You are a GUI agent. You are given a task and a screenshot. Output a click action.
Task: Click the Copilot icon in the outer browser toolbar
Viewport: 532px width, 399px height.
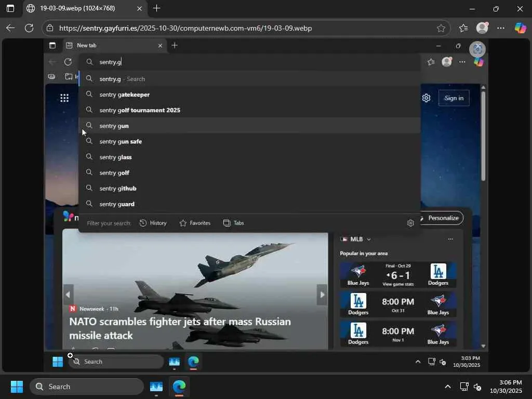(520, 28)
